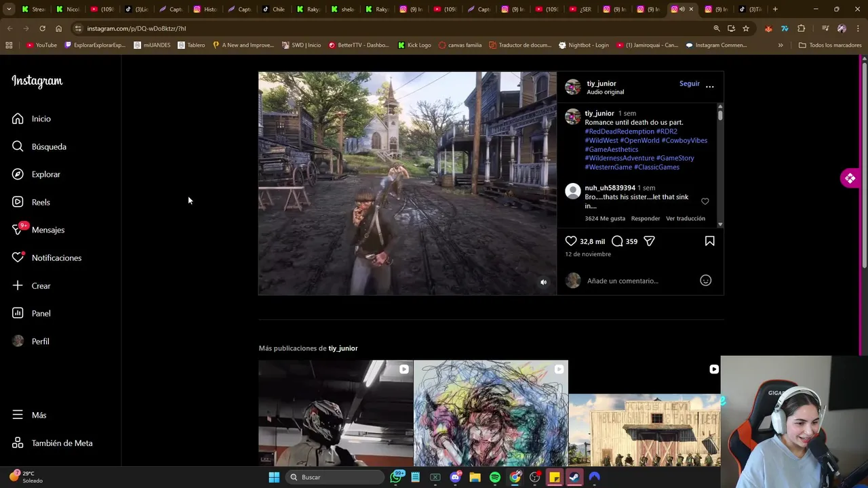Open comments via the speech bubble icon
The height and width of the screenshot is (488, 868).
click(617, 241)
